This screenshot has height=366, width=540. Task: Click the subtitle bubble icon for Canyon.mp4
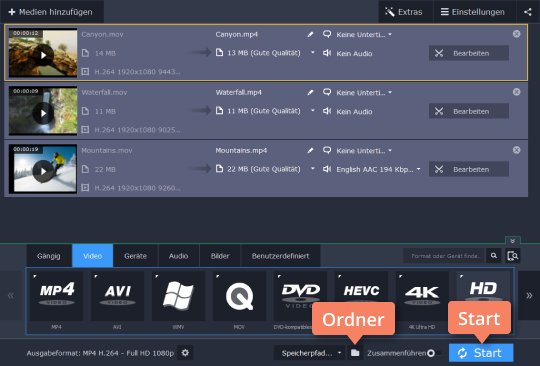click(327, 34)
